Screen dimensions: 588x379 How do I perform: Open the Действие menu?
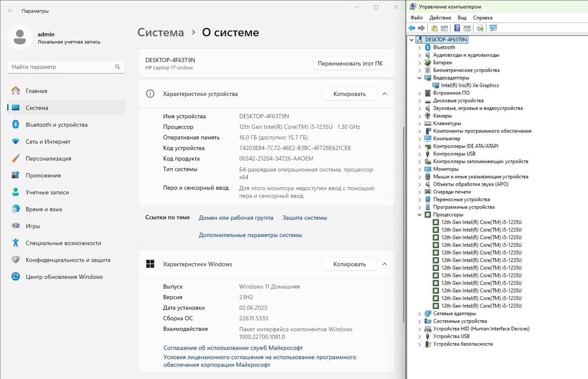point(440,17)
